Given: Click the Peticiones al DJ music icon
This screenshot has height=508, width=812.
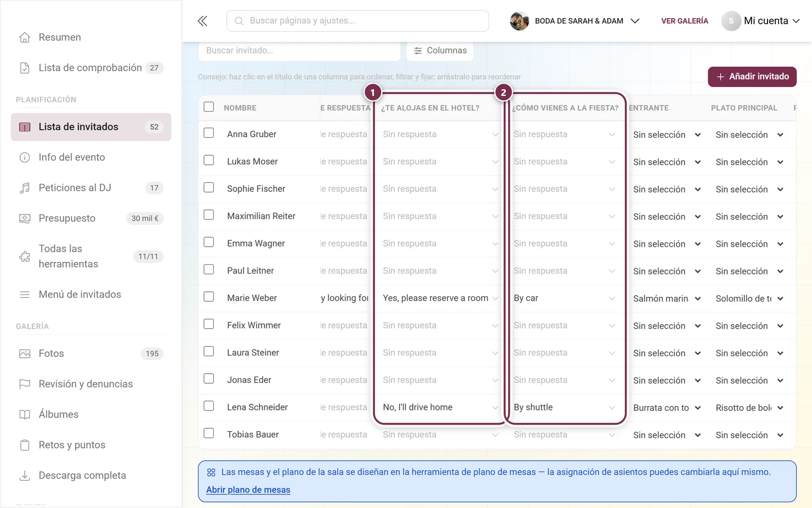Looking at the screenshot, I should coord(25,188).
